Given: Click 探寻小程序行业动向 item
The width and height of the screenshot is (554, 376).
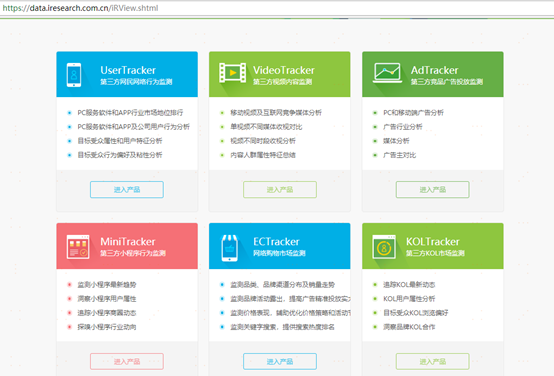Looking at the screenshot, I should [x=107, y=327].
